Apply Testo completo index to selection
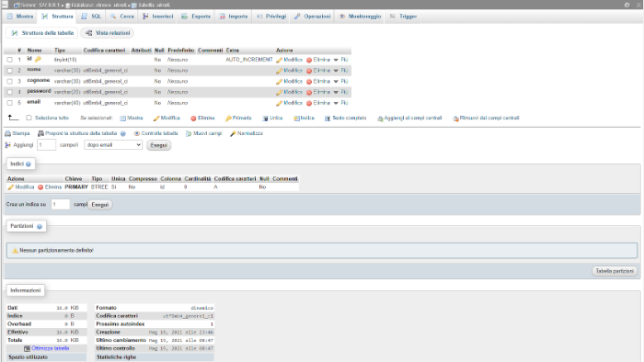This screenshot has height=362, width=644. click(x=345, y=119)
